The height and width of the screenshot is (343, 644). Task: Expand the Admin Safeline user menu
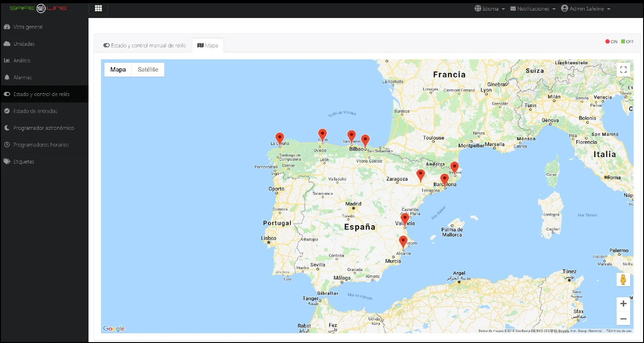pos(585,9)
